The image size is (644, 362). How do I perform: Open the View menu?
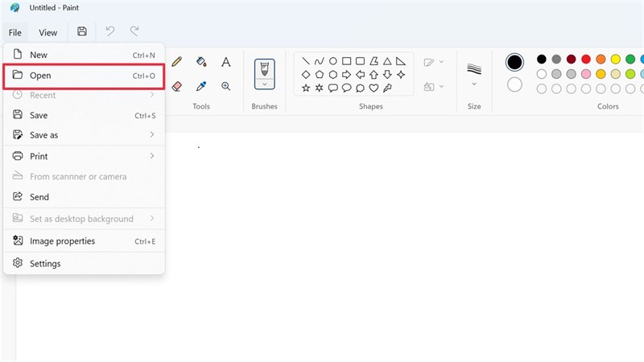tap(48, 32)
